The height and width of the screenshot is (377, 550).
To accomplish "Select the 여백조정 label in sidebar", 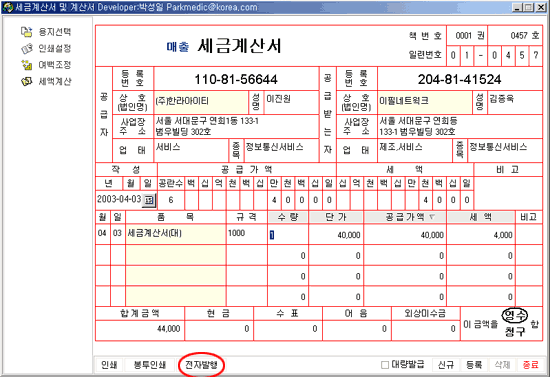I will pyautogui.click(x=55, y=65).
